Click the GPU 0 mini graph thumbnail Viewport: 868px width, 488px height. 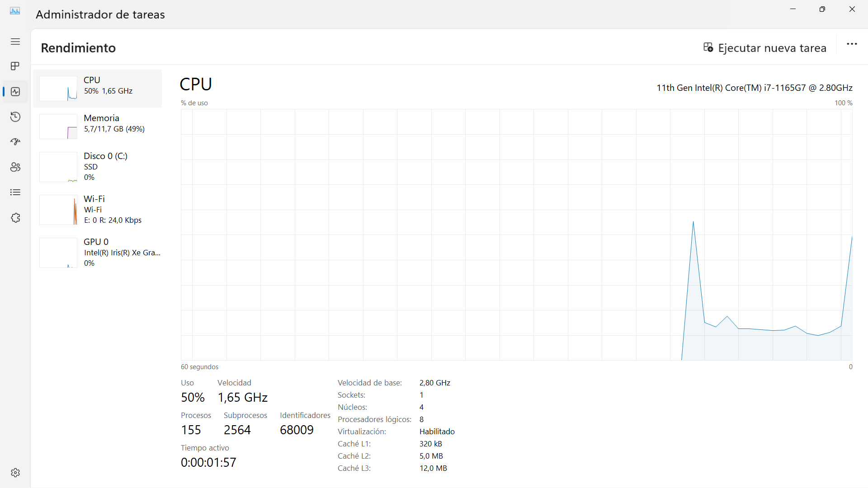click(x=58, y=253)
